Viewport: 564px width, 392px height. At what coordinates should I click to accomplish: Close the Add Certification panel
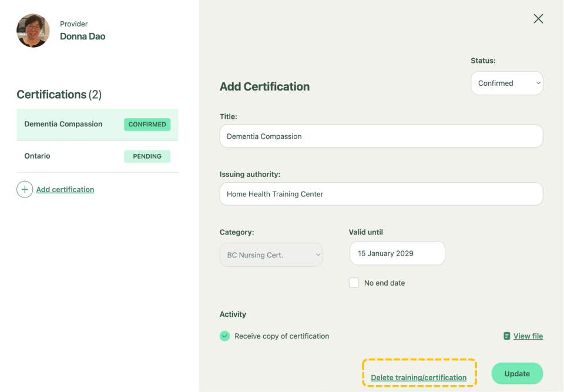(538, 19)
